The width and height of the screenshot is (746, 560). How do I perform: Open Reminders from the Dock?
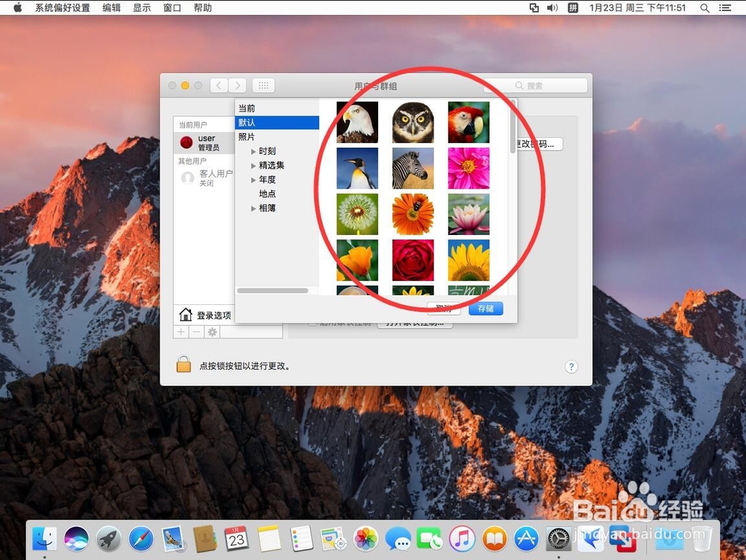coord(301,538)
